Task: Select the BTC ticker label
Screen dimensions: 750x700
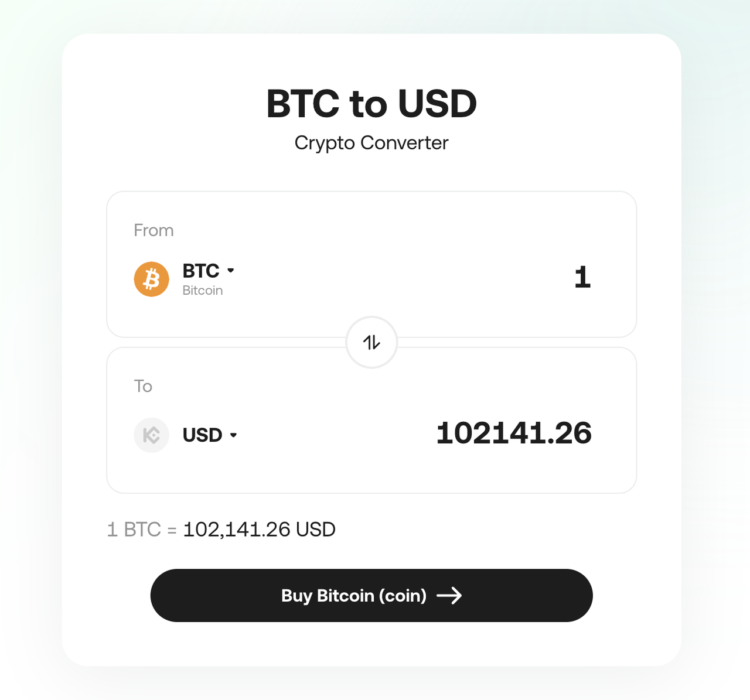Action: tap(200, 271)
